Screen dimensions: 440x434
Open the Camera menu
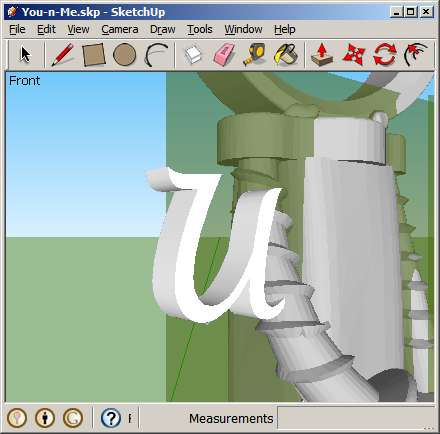tap(120, 29)
